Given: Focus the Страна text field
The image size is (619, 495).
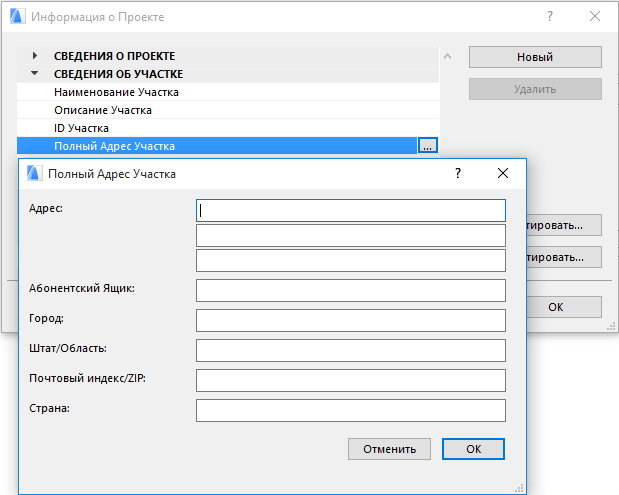Looking at the screenshot, I should tap(351, 410).
